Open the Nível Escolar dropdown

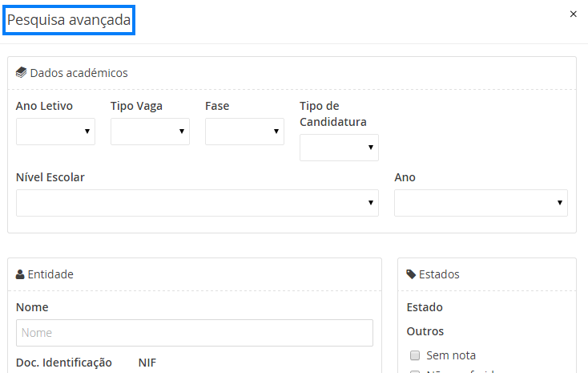197,203
